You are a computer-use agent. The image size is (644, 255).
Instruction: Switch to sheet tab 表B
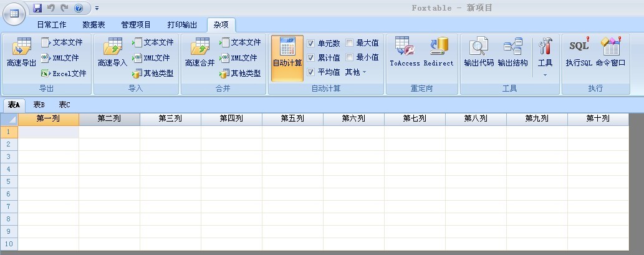39,105
